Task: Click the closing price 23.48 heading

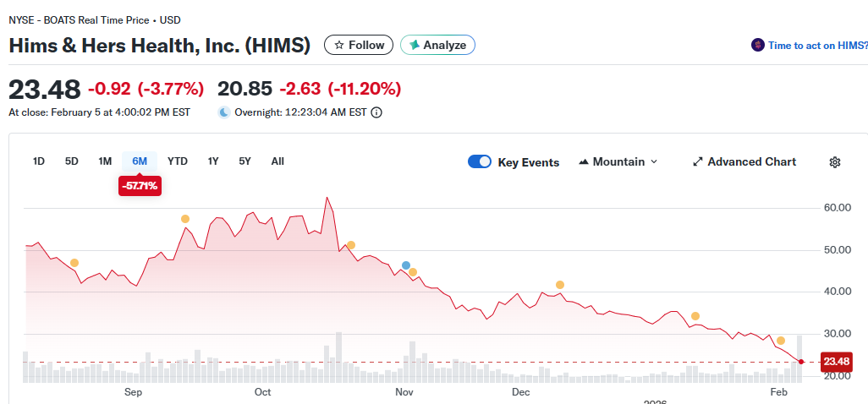Action: (45, 90)
